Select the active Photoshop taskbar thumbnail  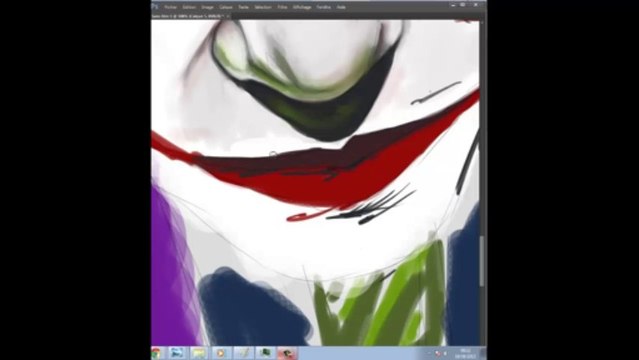(287, 353)
